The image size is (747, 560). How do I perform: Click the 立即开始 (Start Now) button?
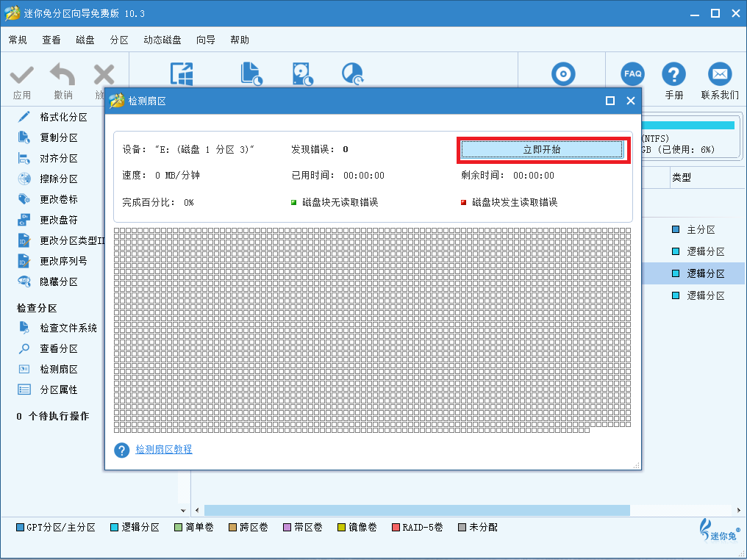pyautogui.click(x=542, y=149)
